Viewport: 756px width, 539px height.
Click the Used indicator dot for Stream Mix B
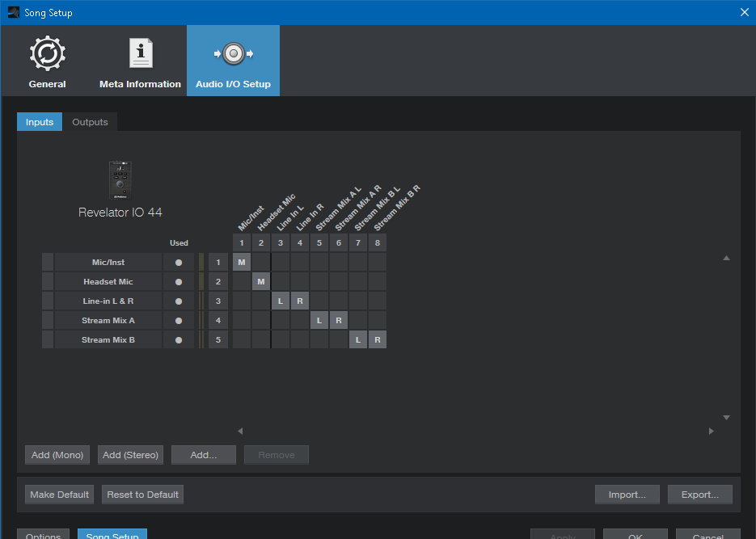tap(179, 339)
